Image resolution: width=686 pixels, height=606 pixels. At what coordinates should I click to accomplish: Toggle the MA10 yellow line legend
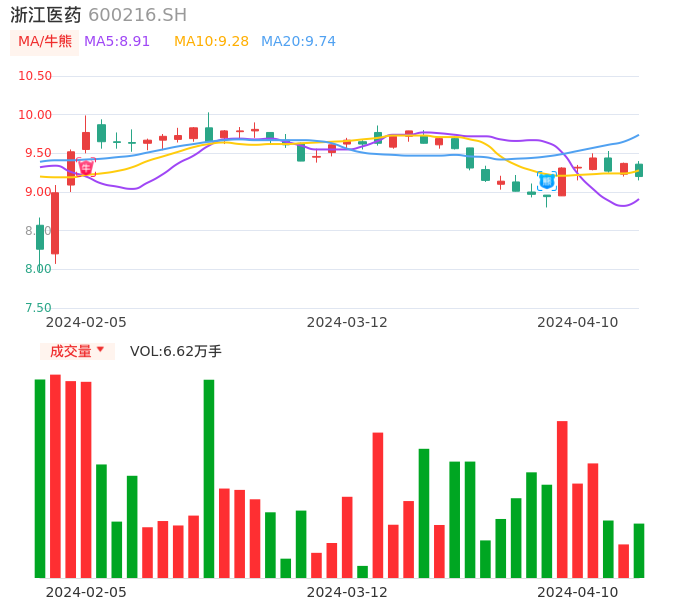click(x=211, y=41)
